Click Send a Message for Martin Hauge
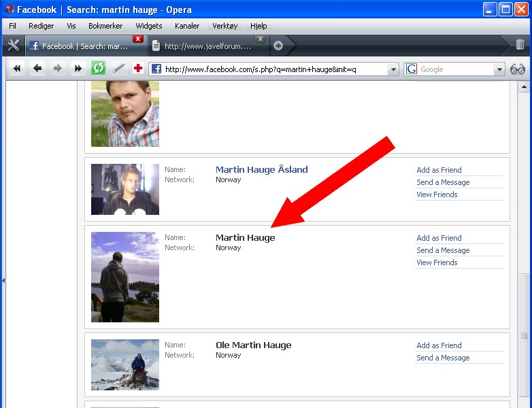The image size is (532, 408). (x=443, y=250)
